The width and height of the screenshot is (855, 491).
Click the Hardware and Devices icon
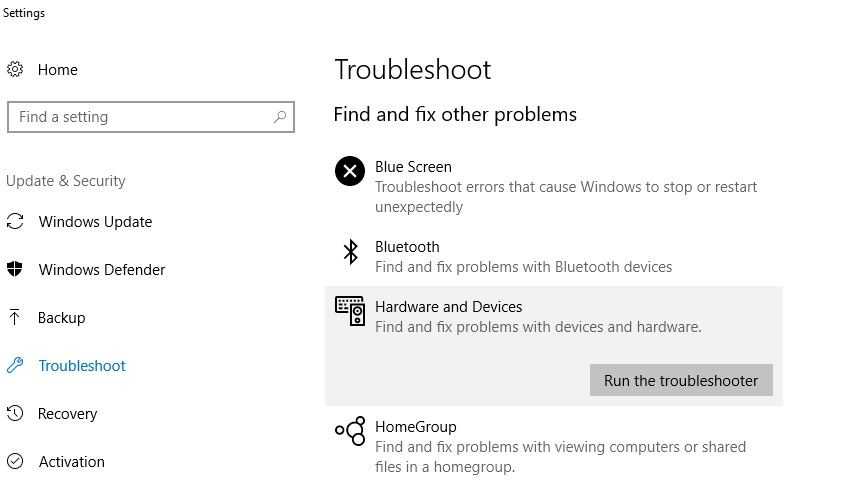click(350, 311)
